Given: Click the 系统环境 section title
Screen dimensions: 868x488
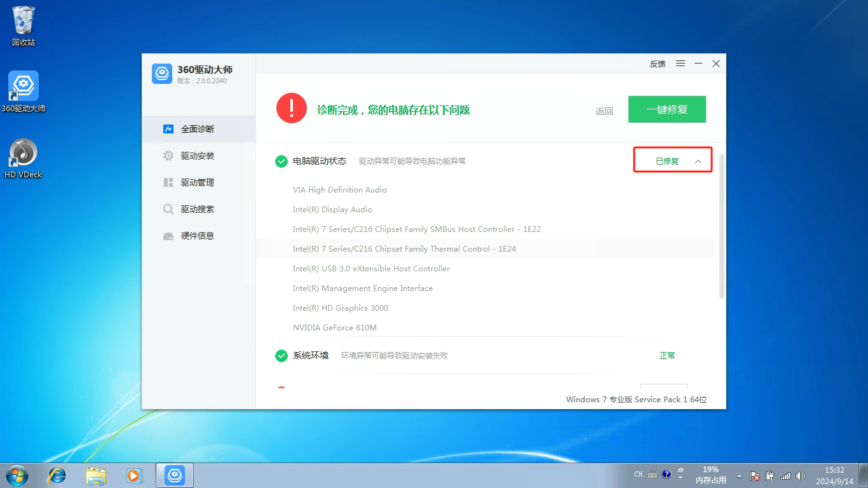Looking at the screenshot, I should pyautogui.click(x=311, y=356).
